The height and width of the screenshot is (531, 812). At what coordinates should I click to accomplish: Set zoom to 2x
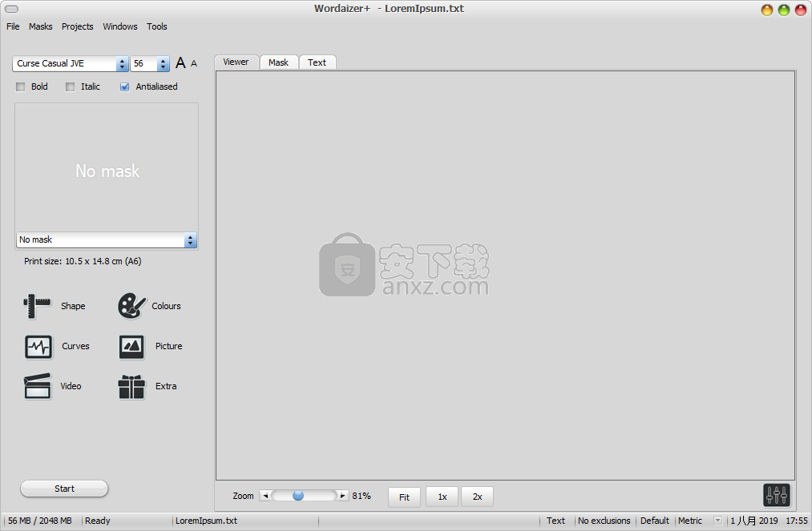[478, 497]
